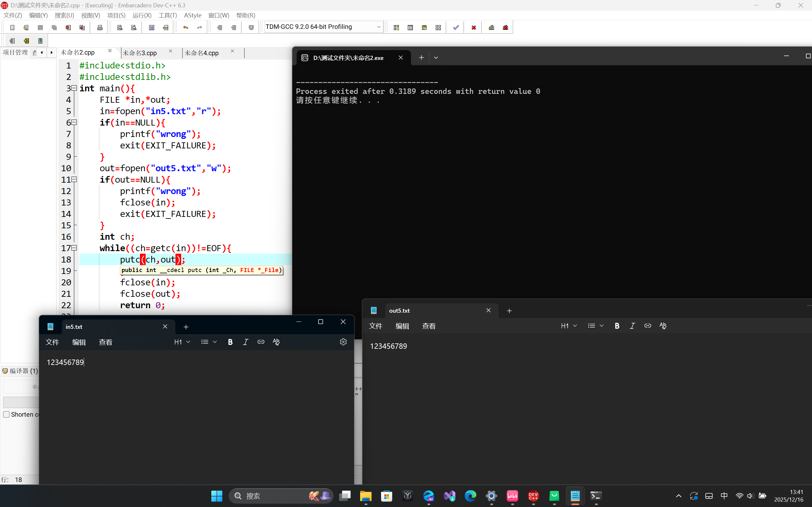Open the 运行(X) menu
The height and width of the screenshot is (507, 812).
click(x=142, y=16)
